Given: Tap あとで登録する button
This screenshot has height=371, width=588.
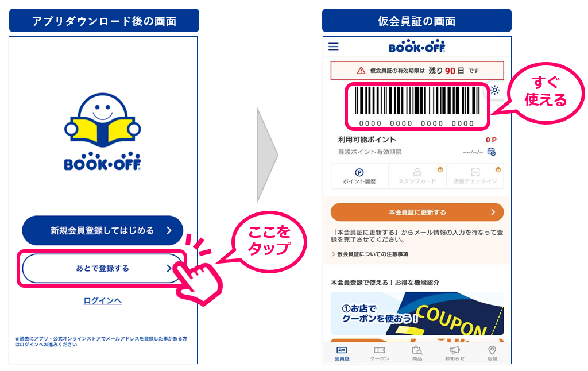Looking at the screenshot, I should 102,268.
